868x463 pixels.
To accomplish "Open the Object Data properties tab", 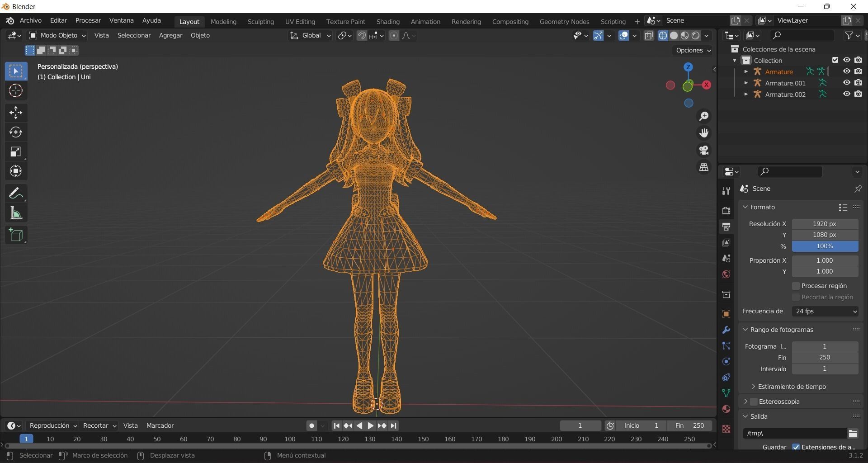I will (x=726, y=393).
